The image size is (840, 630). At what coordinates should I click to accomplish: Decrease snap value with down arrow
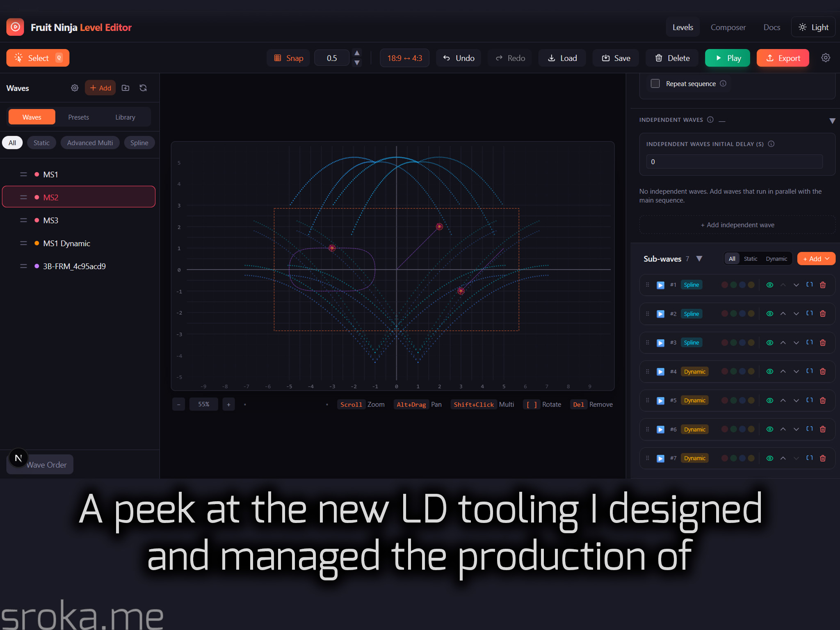(357, 63)
